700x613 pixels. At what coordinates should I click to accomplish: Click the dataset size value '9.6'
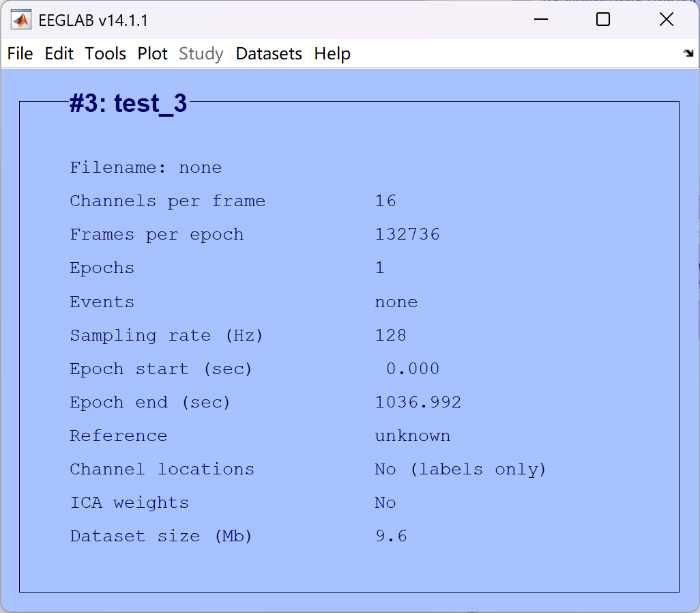pyautogui.click(x=391, y=537)
